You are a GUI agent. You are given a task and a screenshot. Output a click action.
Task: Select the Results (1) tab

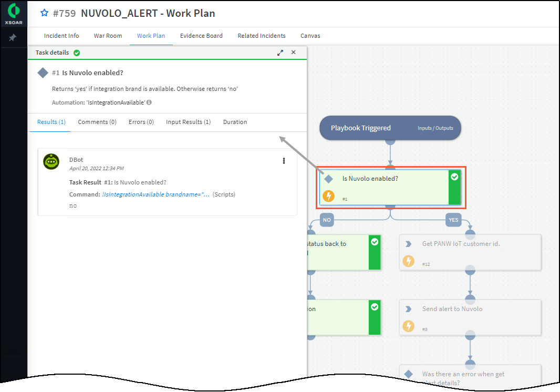coord(51,122)
